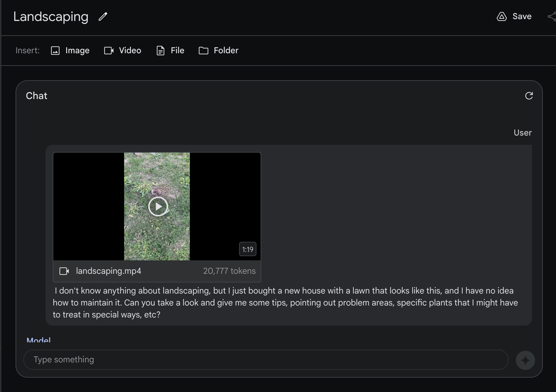Click the Save drive icon
Screen dimensions: 556x392
click(x=502, y=17)
